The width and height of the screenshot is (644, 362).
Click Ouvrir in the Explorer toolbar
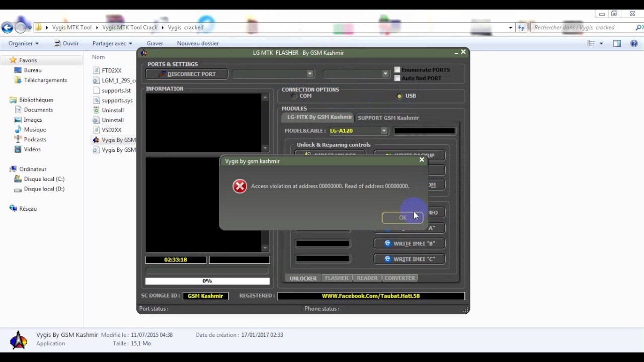[66, 44]
